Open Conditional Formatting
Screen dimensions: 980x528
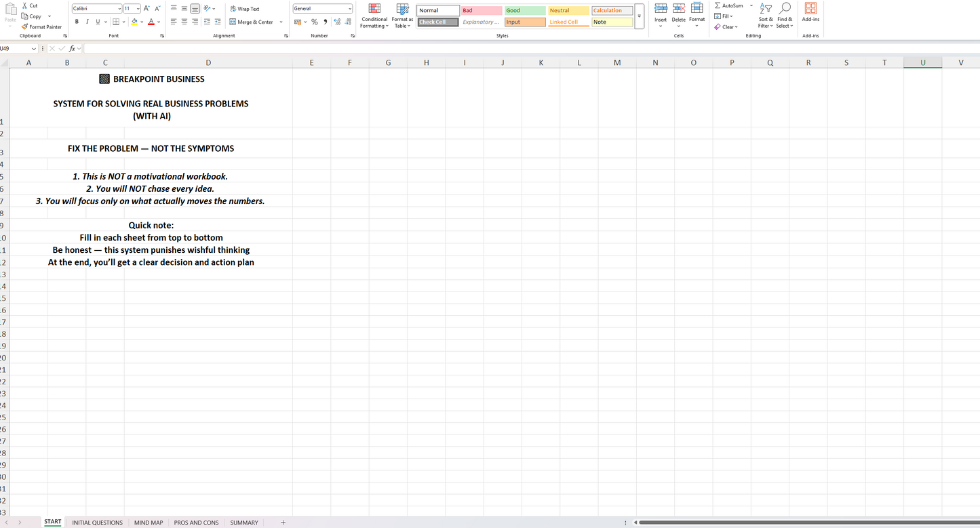pos(374,16)
